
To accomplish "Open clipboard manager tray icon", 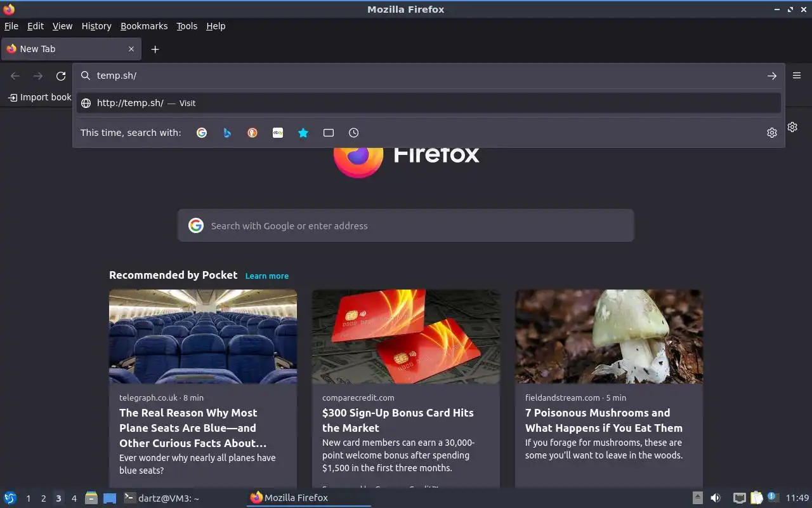I will [x=756, y=498].
